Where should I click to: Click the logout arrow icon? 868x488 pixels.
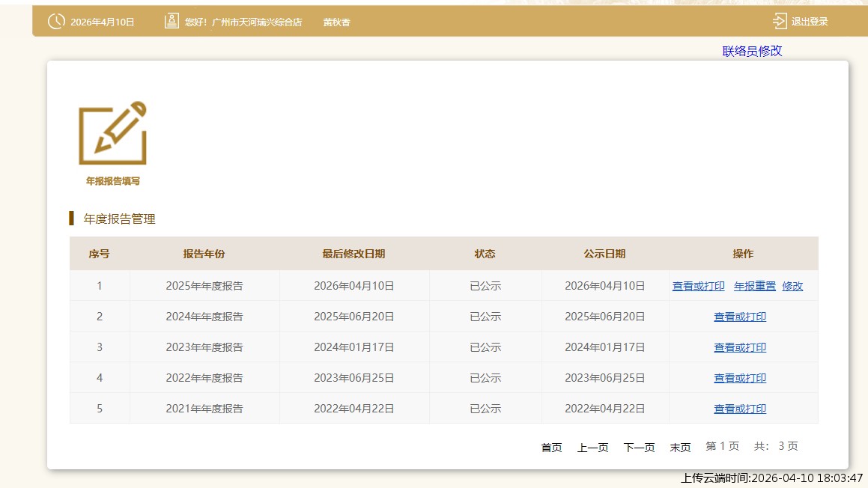tap(780, 22)
